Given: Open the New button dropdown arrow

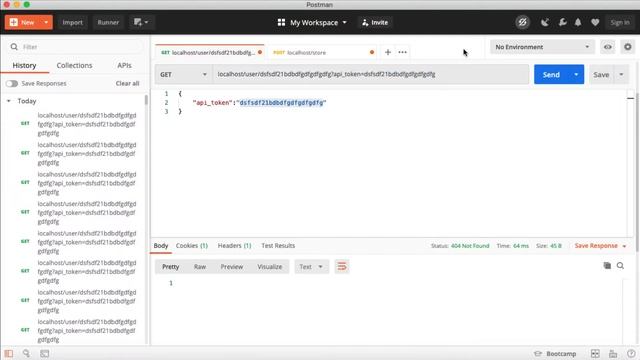Looking at the screenshot, I should click(46, 22).
